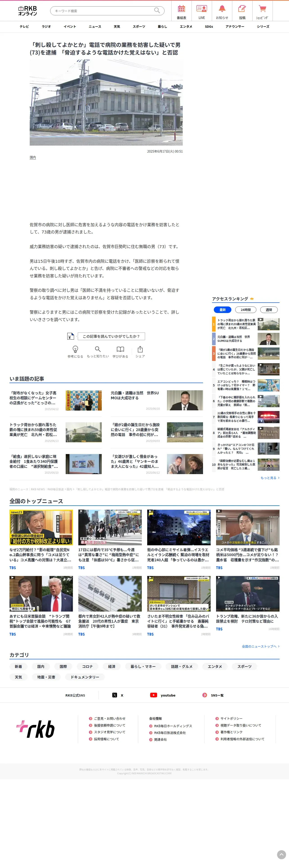Open the news23 森山幹事長 thumbnail

(x=41, y=527)
